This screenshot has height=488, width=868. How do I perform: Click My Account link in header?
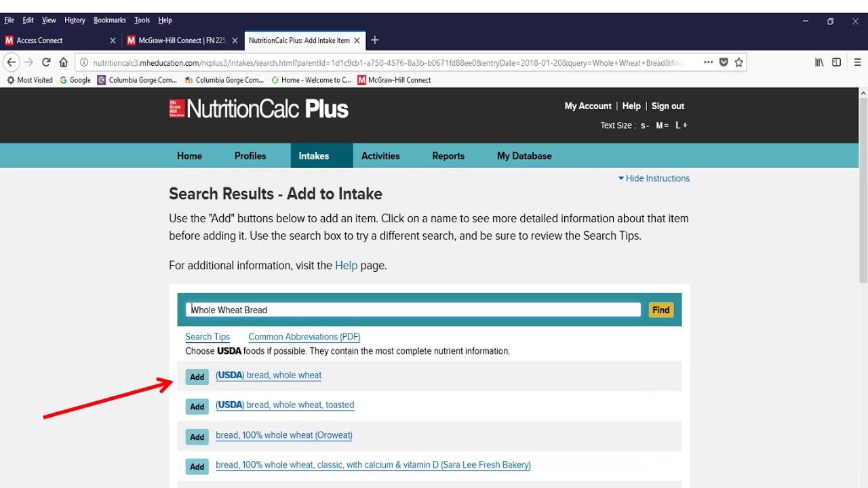pos(588,106)
